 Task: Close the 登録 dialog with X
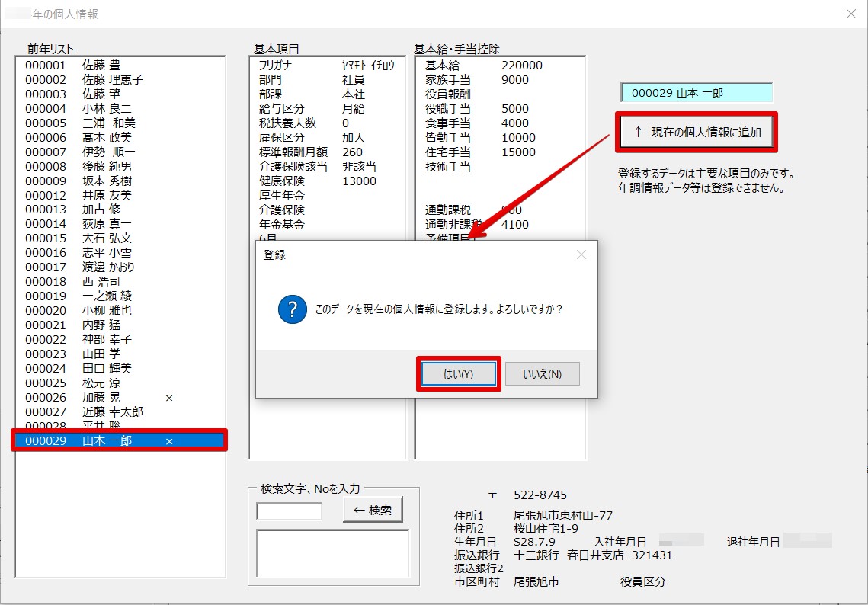click(581, 255)
